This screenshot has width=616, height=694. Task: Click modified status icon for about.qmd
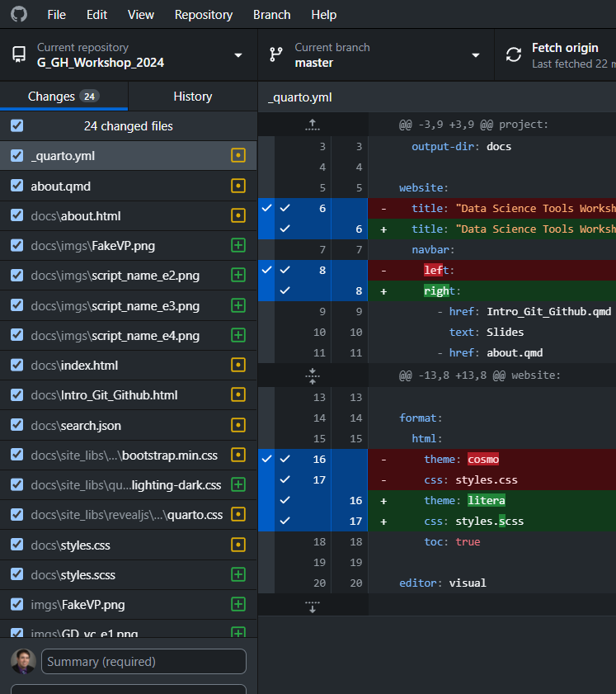tap(238, 186)
